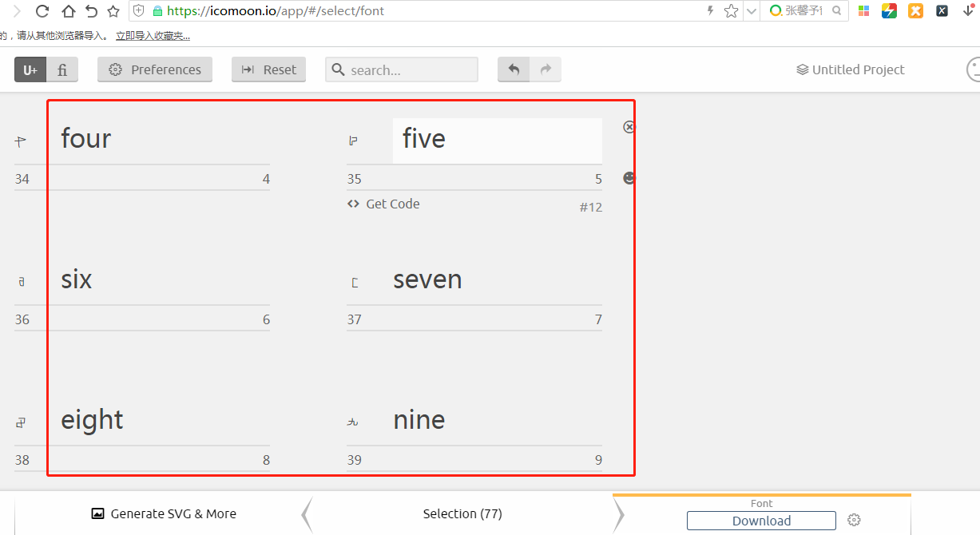Image resolution: width=980 pixels, height=535 pixels.
Task: Select the glyph icon next to nine
Action: tap(353, 422)
